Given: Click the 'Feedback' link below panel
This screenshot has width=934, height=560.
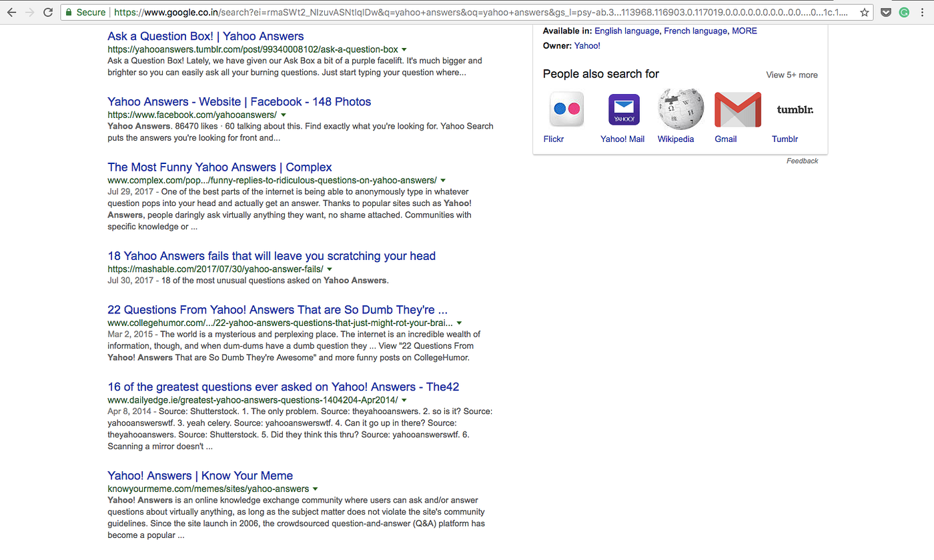Looking at the screenshot, I should [x=803, y=161].
